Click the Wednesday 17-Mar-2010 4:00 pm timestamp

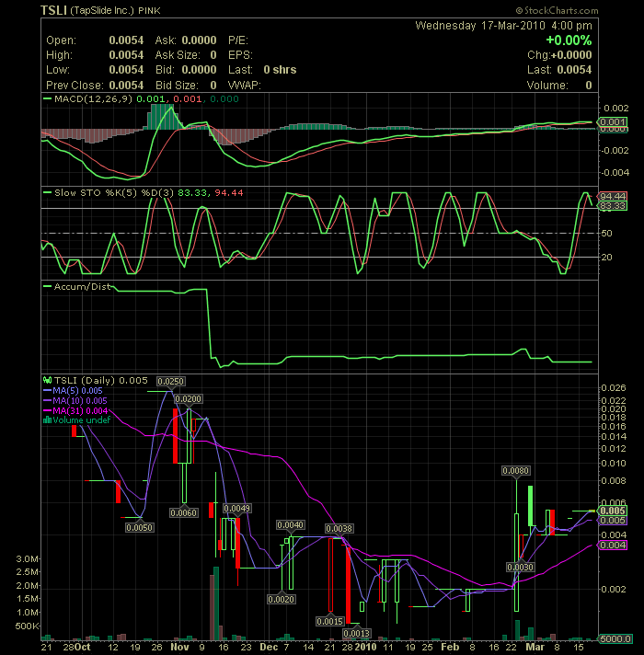[x=503, y=26]
